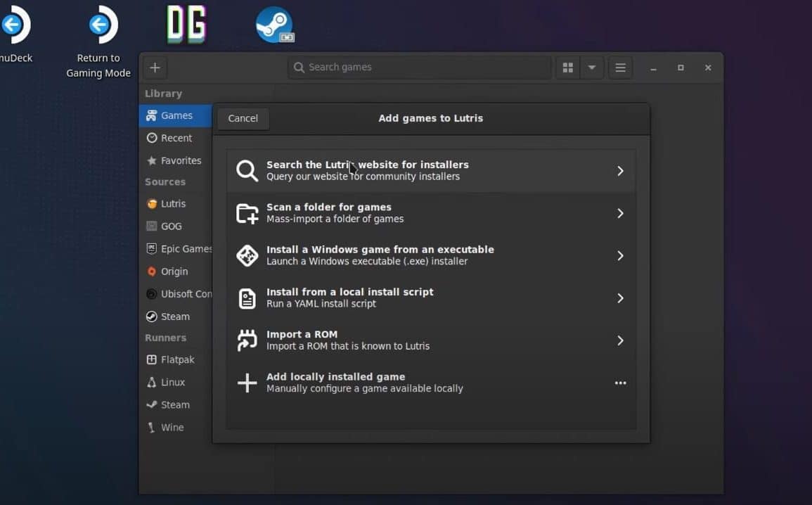Click the magnifier icon beside Search the Lutris website

coord(247,170)
